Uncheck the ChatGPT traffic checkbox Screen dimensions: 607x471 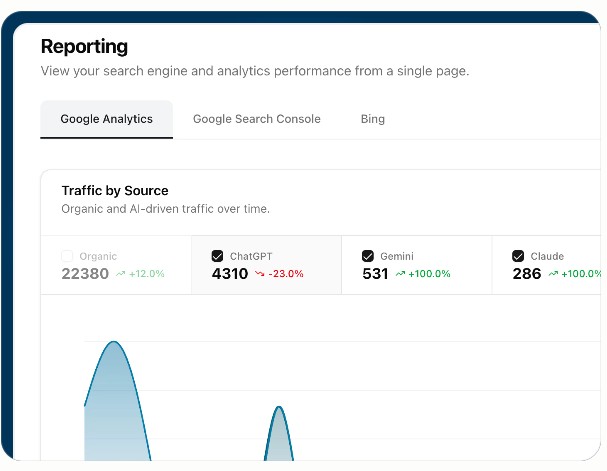[x=218, y=256]
